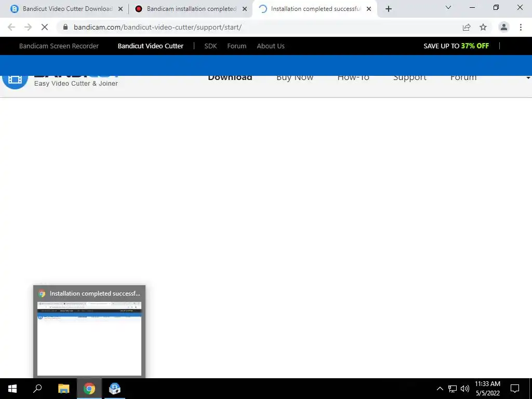Open the volume control tray icon

[465, 389]
